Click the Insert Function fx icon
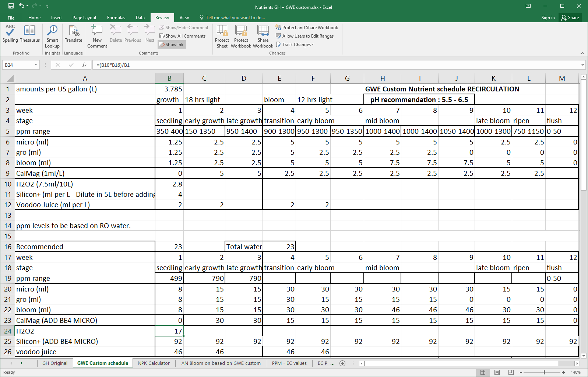588x377 pixels. click(x=84, y=65)
